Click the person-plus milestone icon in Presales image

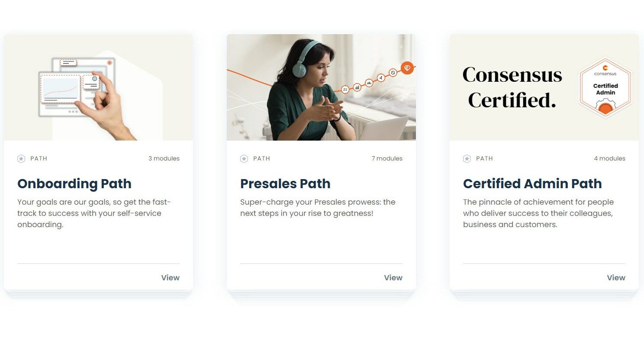point(381,77)
